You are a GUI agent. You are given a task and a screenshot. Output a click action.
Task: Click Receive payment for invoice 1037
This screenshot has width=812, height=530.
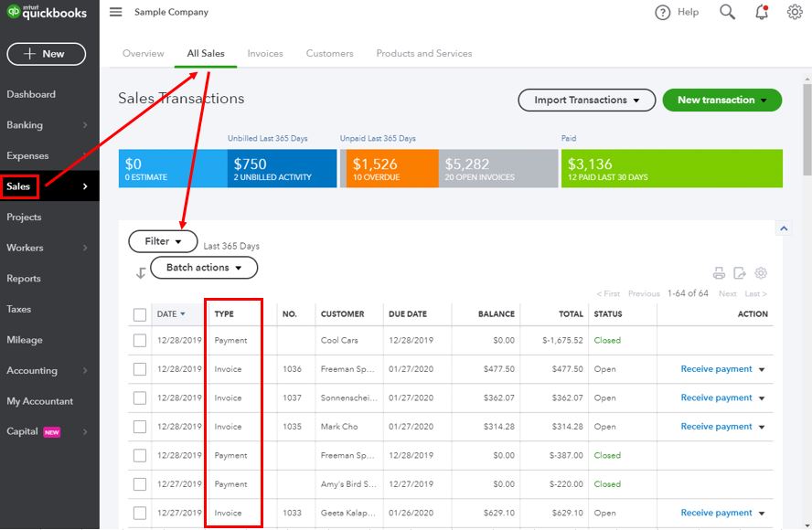click(716, 397)
